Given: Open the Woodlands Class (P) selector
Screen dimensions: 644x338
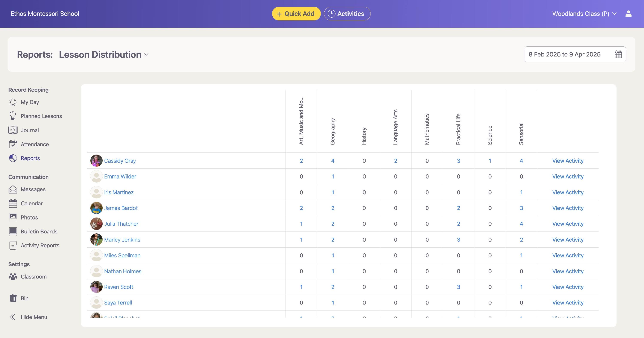Looking at the screenshot, I should click(x=584, y=14).
